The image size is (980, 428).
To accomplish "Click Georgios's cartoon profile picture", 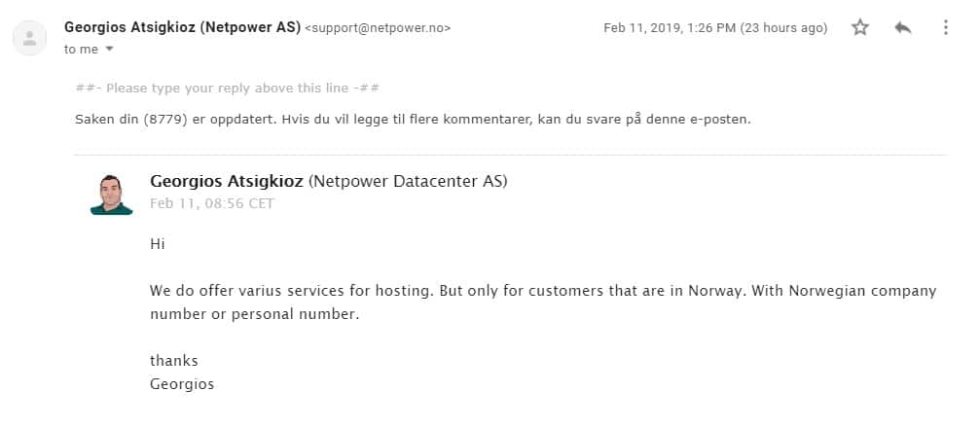I will pos(111,195).
